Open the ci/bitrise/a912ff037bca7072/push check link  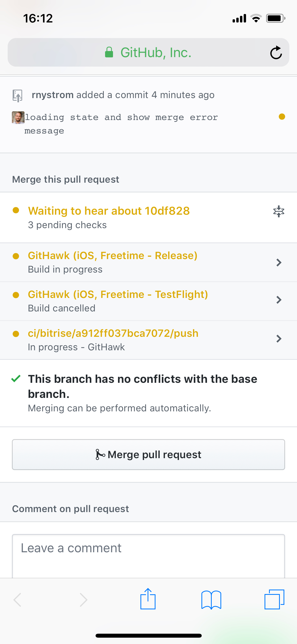click(x=113, y=333)
